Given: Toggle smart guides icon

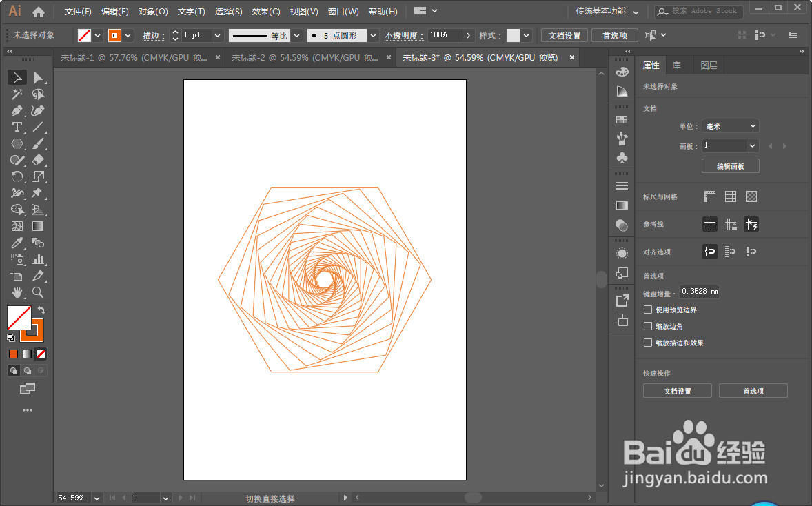Looking at the screenshot, I should pyautogui.click(x=751, y=224).
